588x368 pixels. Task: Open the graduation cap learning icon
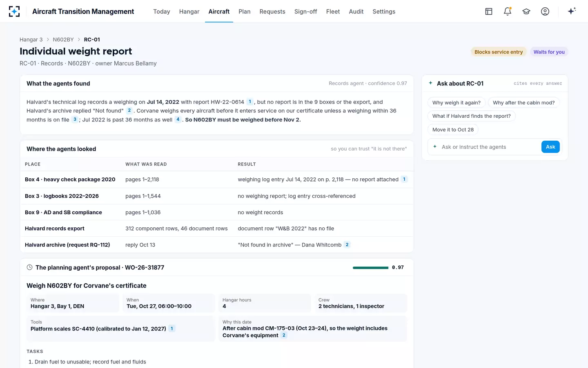[526, 11]
